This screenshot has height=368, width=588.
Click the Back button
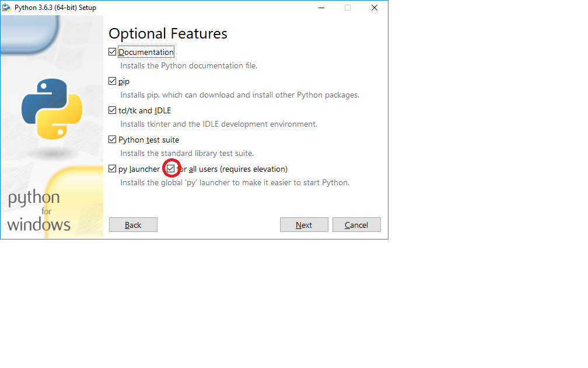[133, 224]
